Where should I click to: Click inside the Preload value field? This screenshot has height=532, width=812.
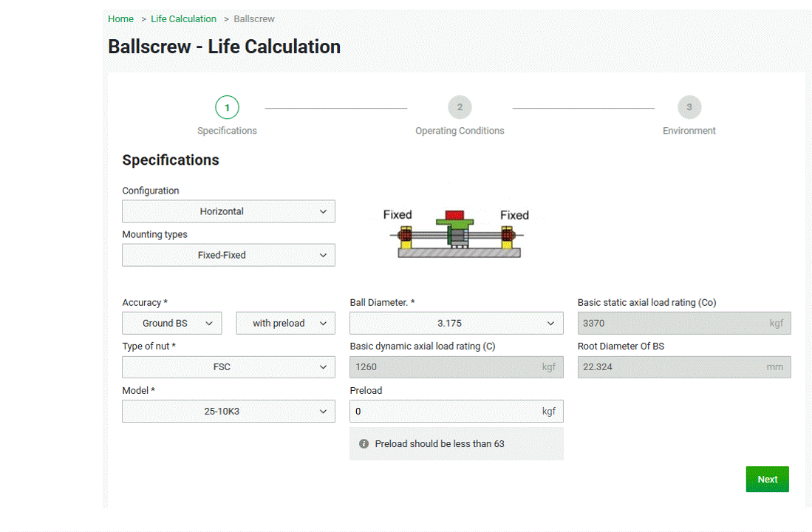(x=443, y=411)
